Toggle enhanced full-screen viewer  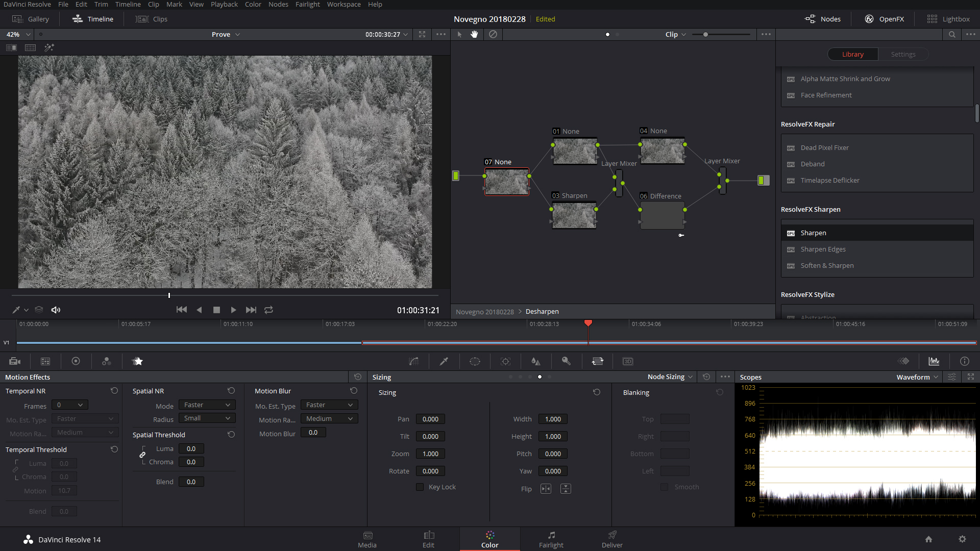click(422, 34)
